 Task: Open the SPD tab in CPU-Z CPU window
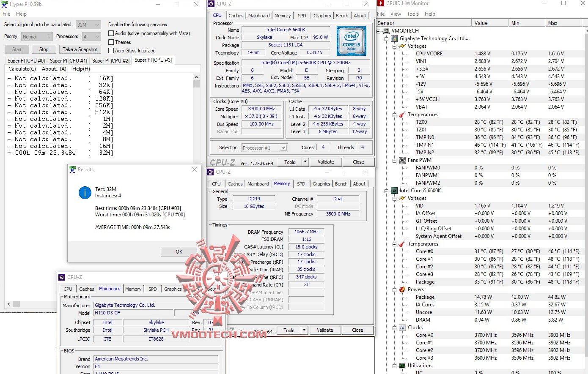tap(302, 16)
